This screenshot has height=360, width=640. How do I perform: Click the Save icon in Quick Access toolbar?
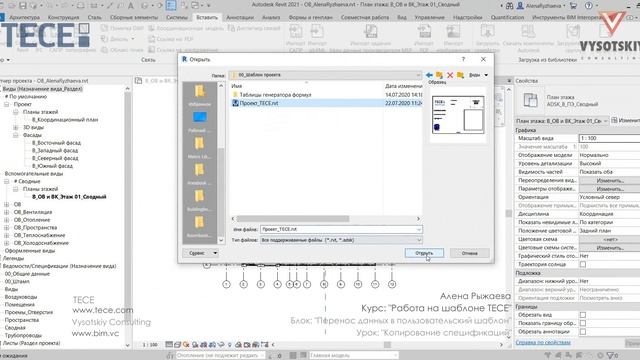click(x=22, y=6)
